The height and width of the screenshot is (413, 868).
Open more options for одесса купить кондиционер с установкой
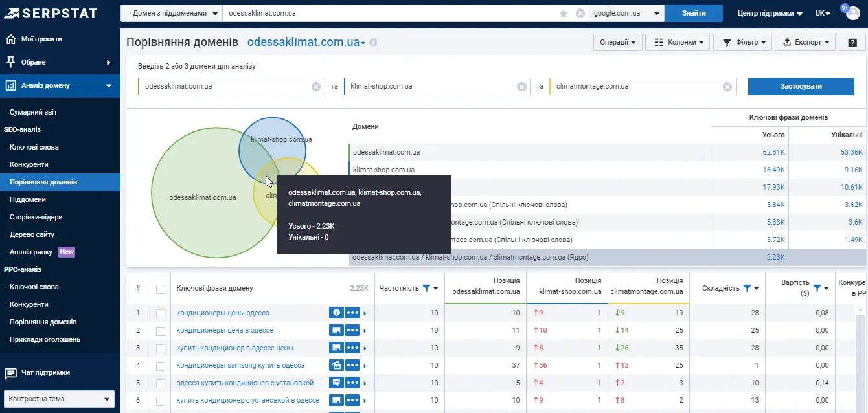(x=352, y=383)
